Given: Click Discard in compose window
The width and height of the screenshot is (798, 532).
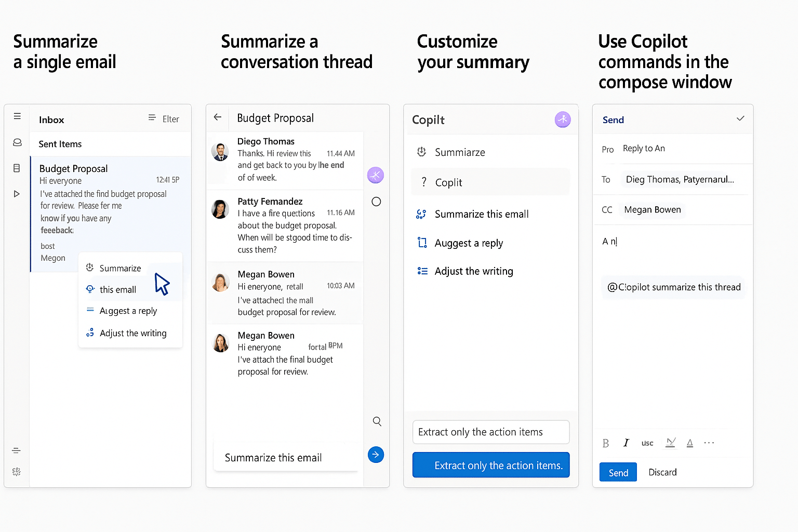Looking at the screenshot, I should [662, 472].
